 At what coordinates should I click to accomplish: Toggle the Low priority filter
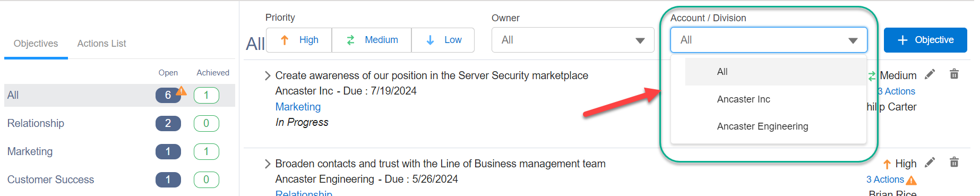point(443,40)
